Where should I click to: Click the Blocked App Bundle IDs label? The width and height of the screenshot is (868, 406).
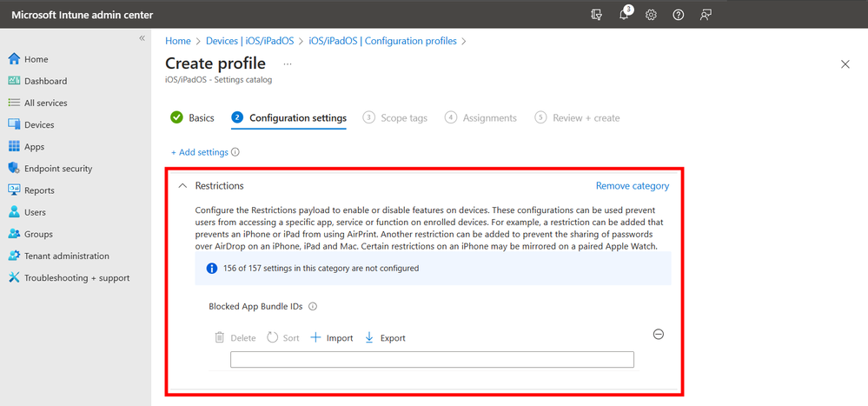(x=255, y=306)
